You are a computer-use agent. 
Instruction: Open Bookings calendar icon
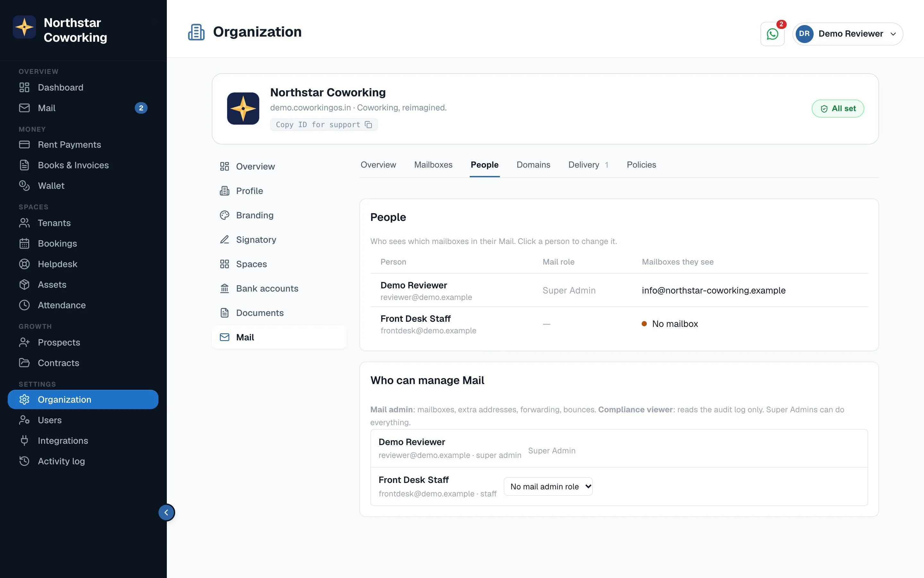(24, 243)
